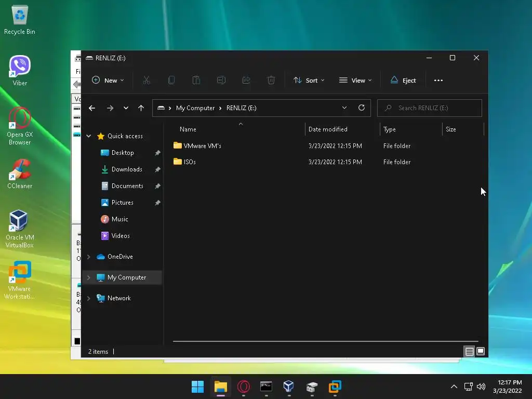Open the See more ellipsis menu

pos(438,81)
